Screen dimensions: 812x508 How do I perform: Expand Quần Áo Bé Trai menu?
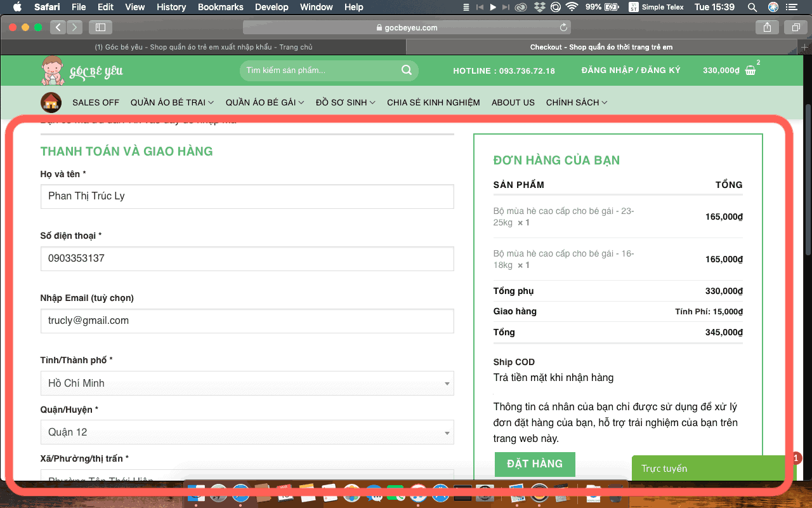click(x=172, y=102)
